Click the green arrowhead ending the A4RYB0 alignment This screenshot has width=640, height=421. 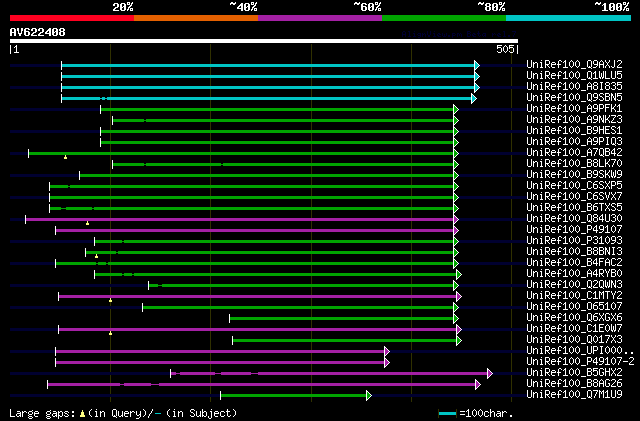(x=459, y=274)
